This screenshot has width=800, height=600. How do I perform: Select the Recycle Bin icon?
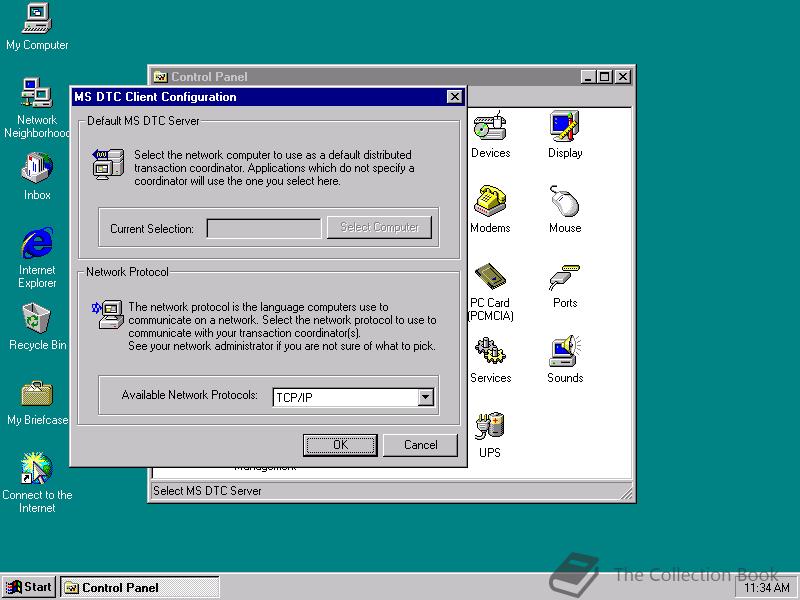(37, 327)
